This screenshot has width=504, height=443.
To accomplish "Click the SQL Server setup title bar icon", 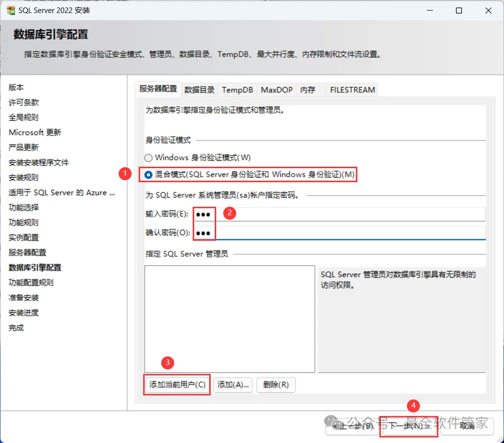I will (x=11, y=11).
